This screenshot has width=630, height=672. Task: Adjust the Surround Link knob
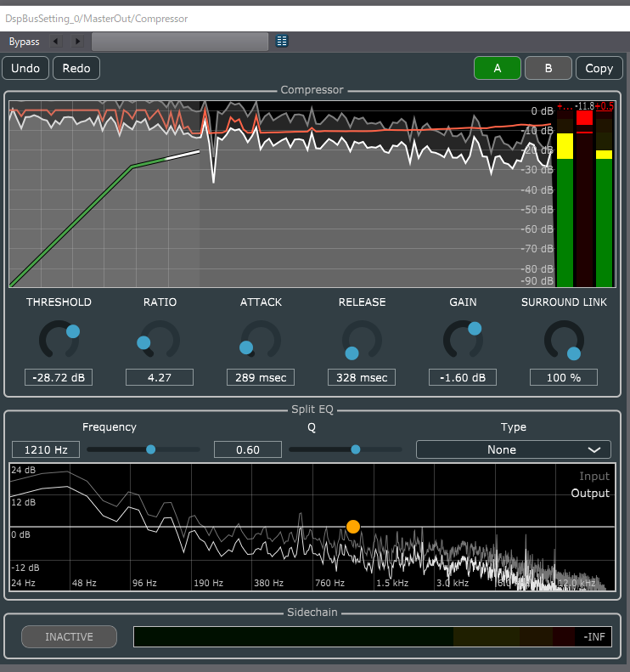[x=564, y=340]
